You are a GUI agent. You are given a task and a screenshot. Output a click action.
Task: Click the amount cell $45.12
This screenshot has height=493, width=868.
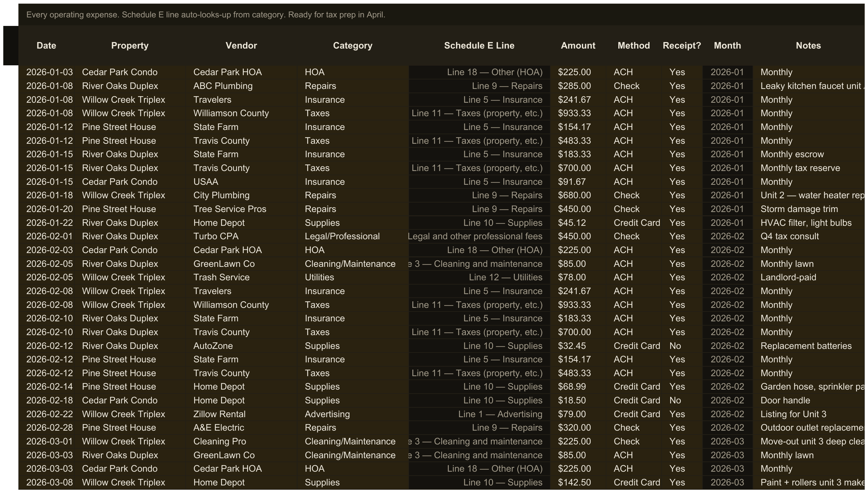pyautogui.click(x=578, y=223)
